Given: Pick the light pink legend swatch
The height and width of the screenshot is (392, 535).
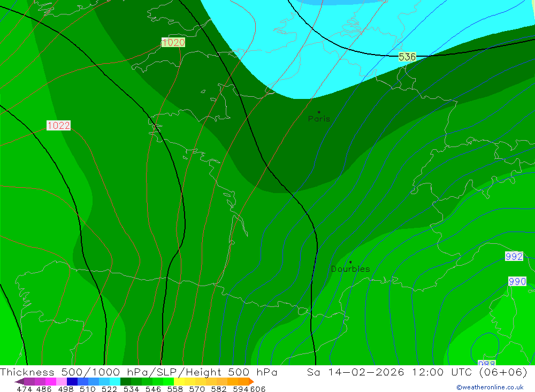Looking at the screenshot, I should pyautogui.click(x=60, y=381).
